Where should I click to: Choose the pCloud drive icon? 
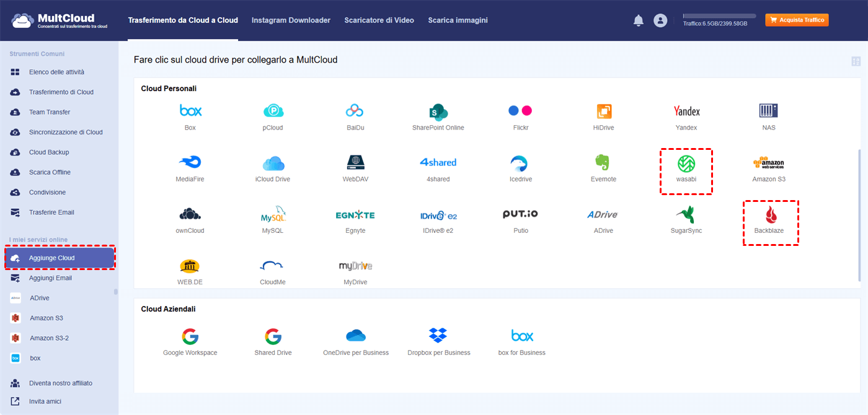pos(273,111)
